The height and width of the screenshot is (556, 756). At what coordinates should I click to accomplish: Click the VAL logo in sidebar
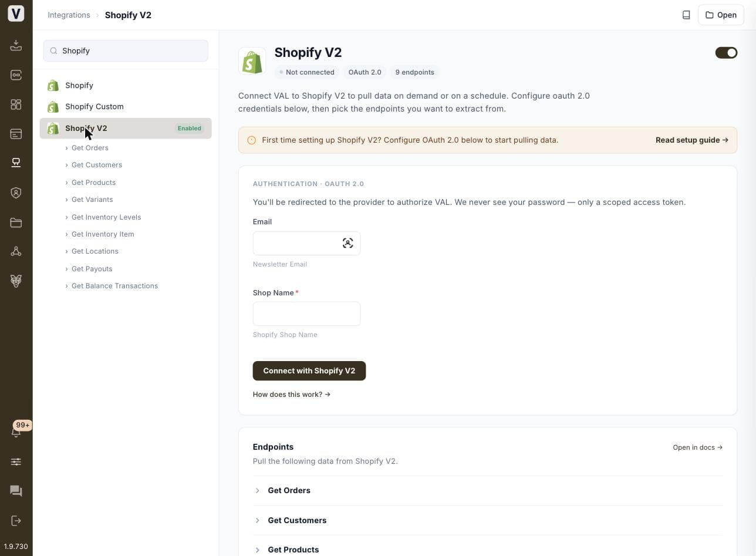click(16, 14)
